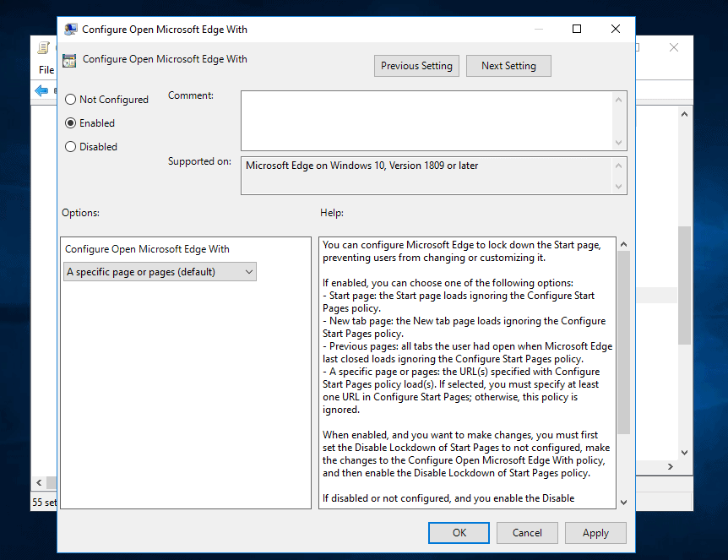
Task: Click inside the Comment text box
Action: [427, 121]
